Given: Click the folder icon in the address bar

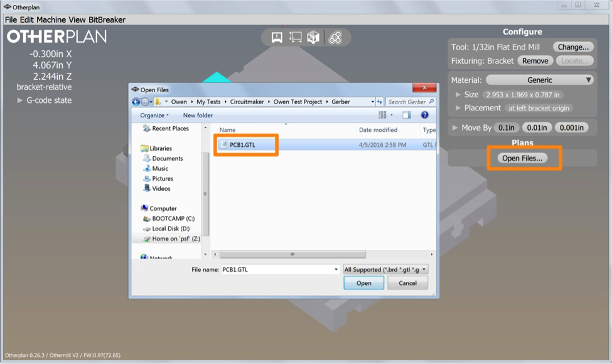Looking at the screenshot, I should pos(158,102).
